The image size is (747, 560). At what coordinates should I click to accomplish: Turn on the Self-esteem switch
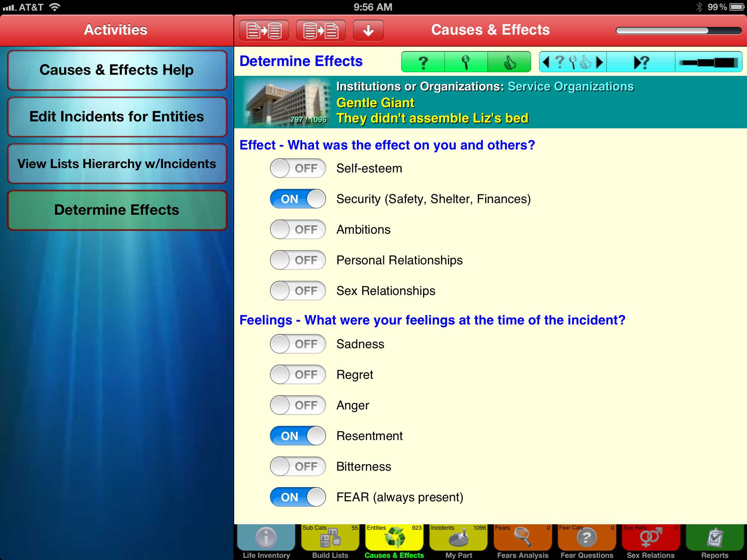298,168
